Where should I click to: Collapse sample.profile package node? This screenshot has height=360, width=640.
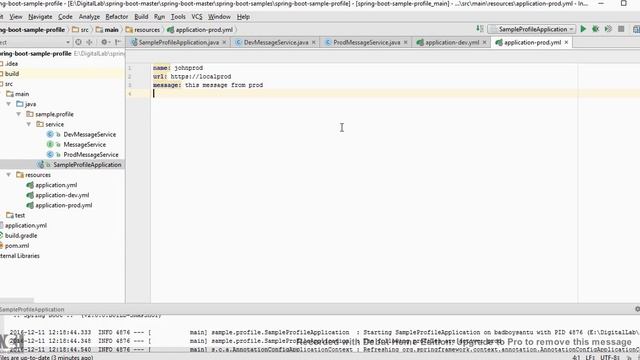[19, 114]
